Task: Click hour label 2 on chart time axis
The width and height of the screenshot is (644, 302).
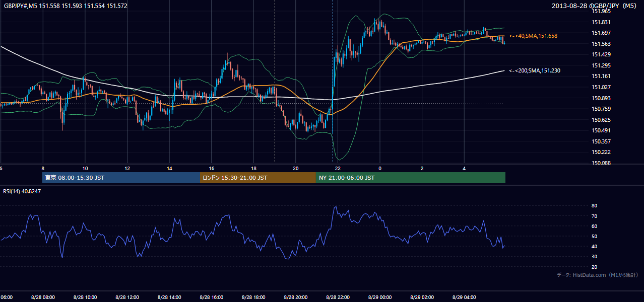Action: tap(422, 168)
